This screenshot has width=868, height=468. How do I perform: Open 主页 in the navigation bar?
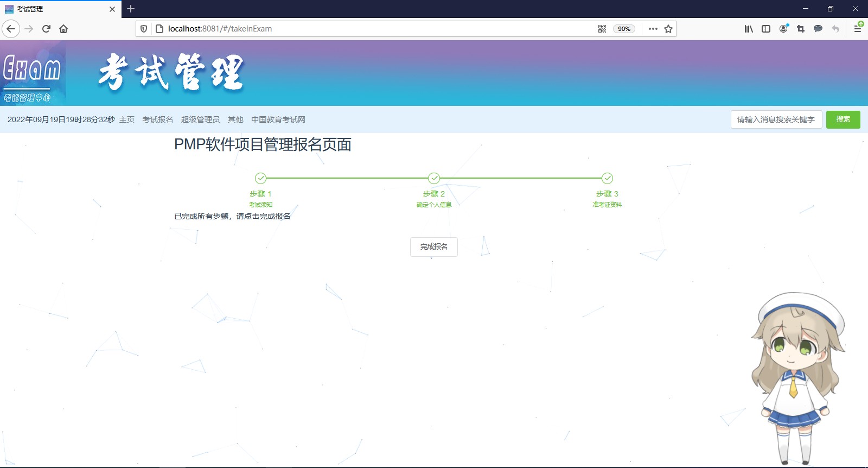127,119
